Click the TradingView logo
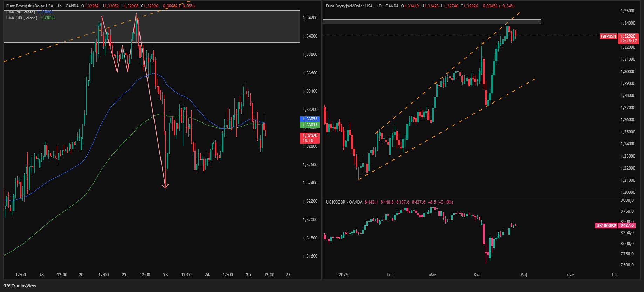The height and width of the screenshot is (292, 644). tap(20, 286)
